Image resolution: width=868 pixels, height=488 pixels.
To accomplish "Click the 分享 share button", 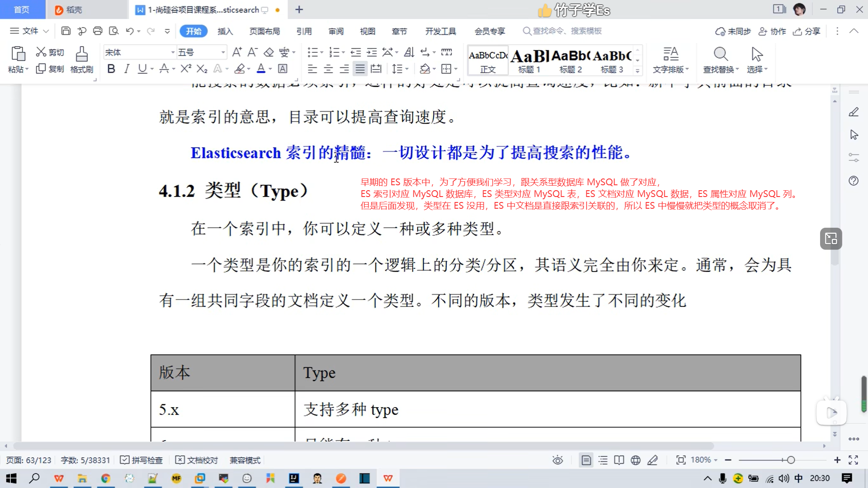I will (x=807, y=31).
